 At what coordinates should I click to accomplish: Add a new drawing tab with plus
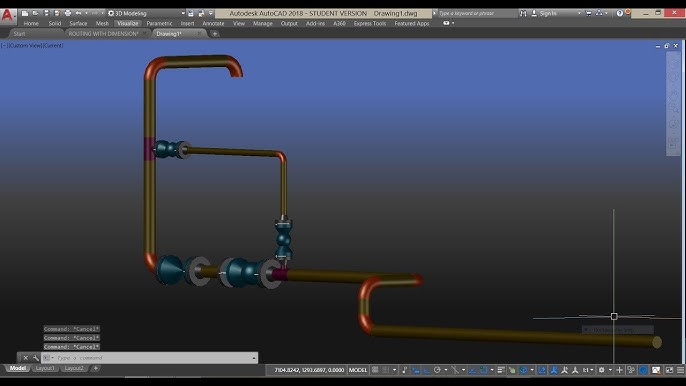click(214, 34)
